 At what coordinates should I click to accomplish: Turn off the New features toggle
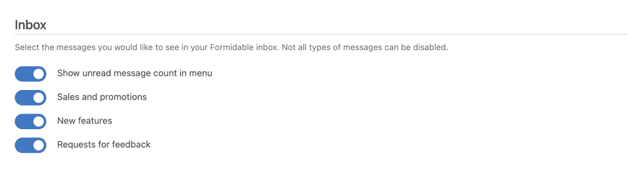click(31, 121)
